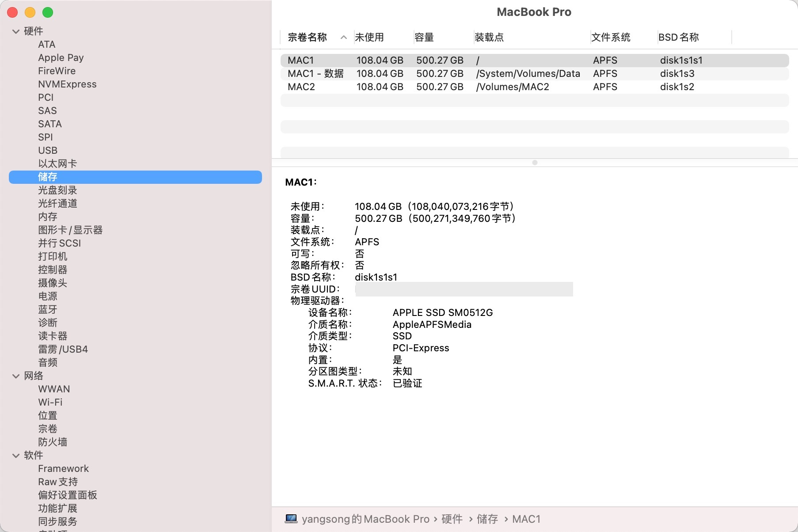The height and width of the screenshot is (532, 798).
Task: Sort volumes by 容量 column header
Action: click(x=424, y=38)
